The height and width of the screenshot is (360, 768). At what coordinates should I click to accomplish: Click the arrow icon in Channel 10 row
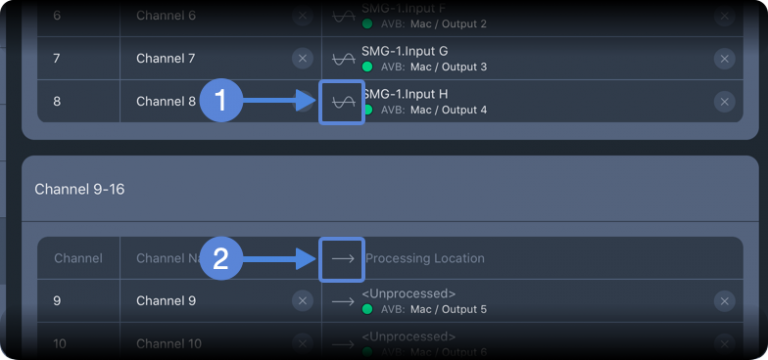click(343, 344)
